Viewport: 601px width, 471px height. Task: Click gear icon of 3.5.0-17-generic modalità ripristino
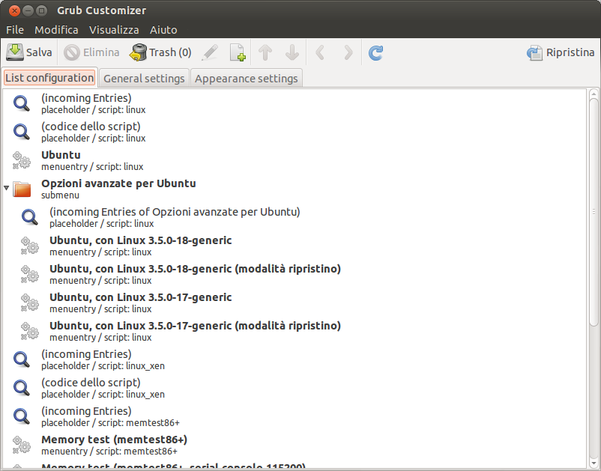[30, 331]
